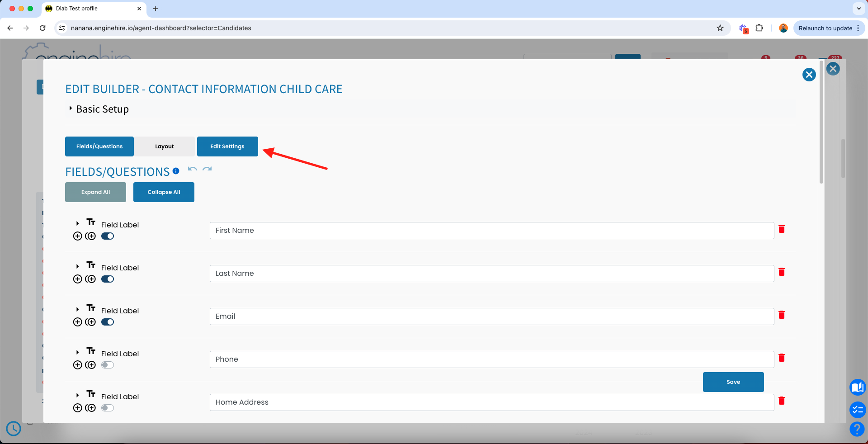Screen dimensions: 868x444
Task: Expand the First Name field row
Action: click(78, 223)
